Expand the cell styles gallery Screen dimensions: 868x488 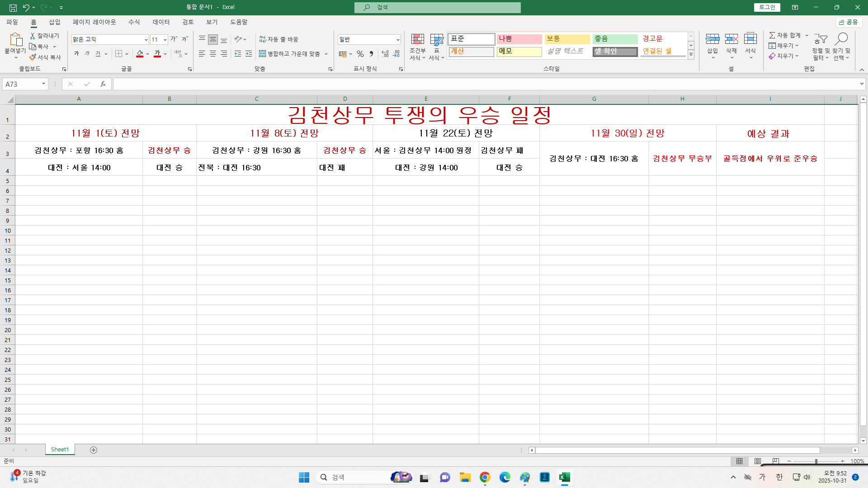tap(691, 55)
